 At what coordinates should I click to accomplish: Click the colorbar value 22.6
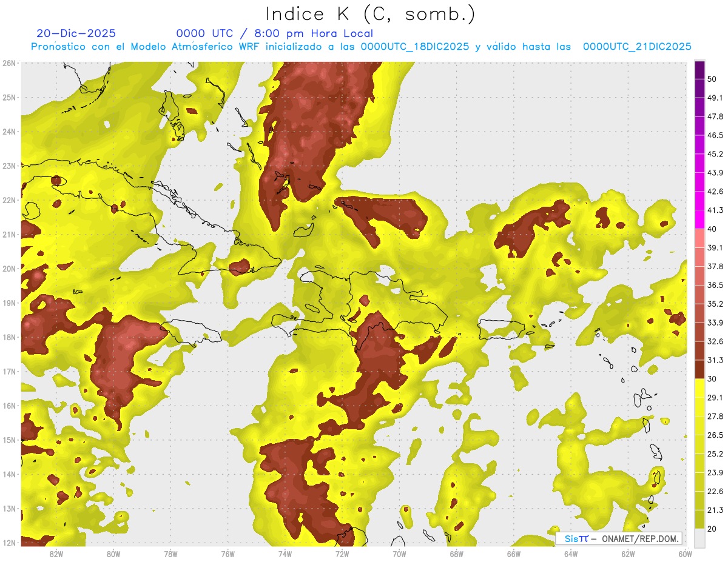pos(715,491)
